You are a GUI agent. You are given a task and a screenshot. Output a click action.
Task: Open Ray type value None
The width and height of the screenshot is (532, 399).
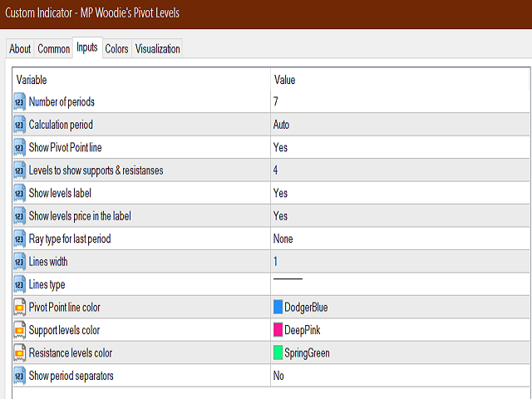(400, 239)
